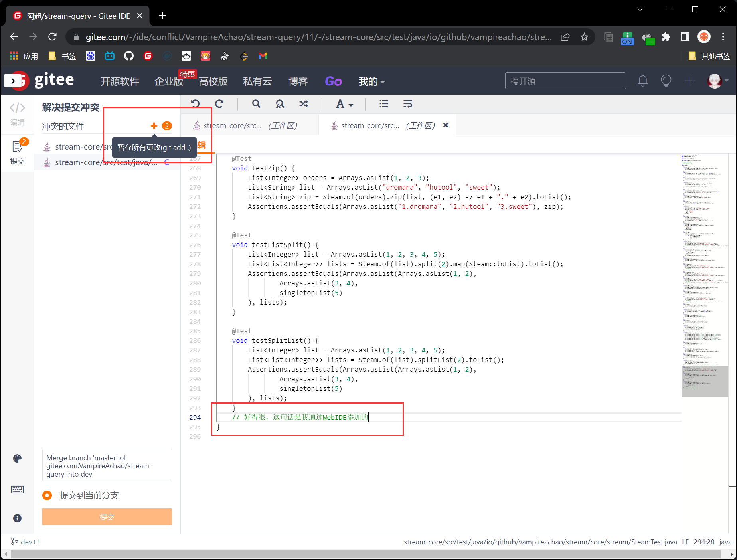Click the 搜开源 search input field
737x560 pixels.
(565, 81)
